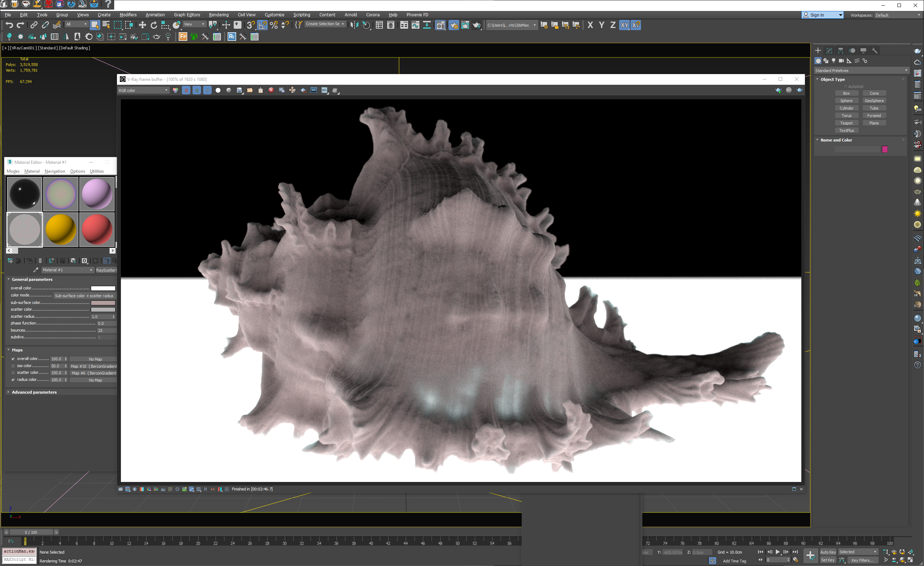The height and width of the screenshot is (566, 924).
Task: Open the sub-surface color swatch
Action: [x=103, y=303]
